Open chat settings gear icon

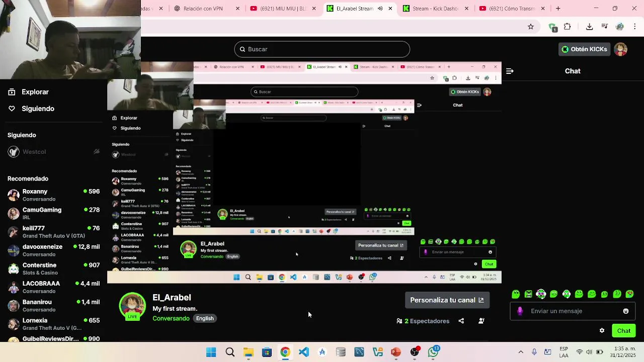click(x=602, y=330)
